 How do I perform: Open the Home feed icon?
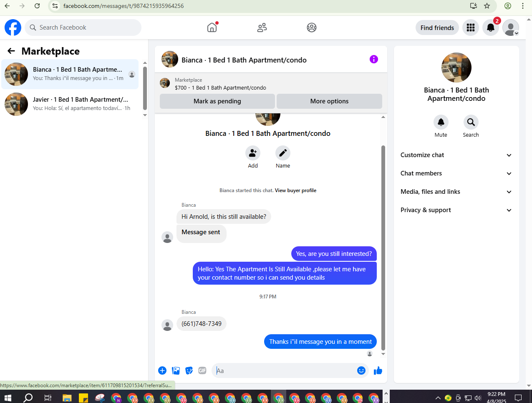212,28
